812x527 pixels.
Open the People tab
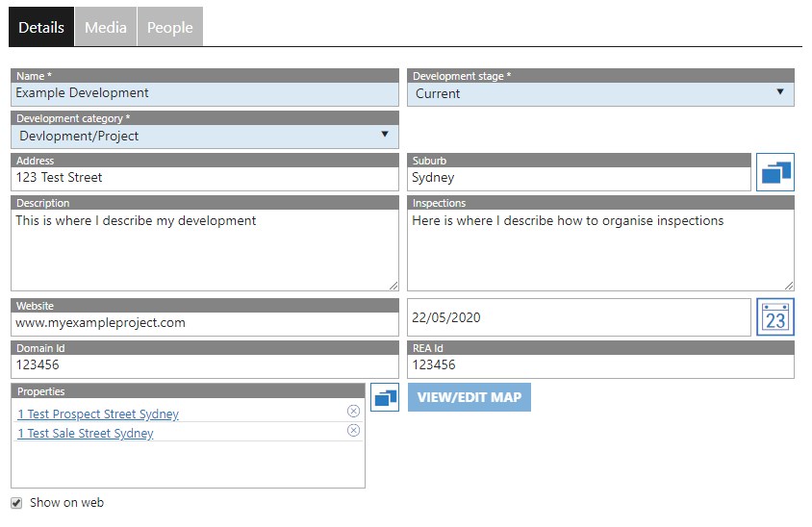(x=170, y=28)
